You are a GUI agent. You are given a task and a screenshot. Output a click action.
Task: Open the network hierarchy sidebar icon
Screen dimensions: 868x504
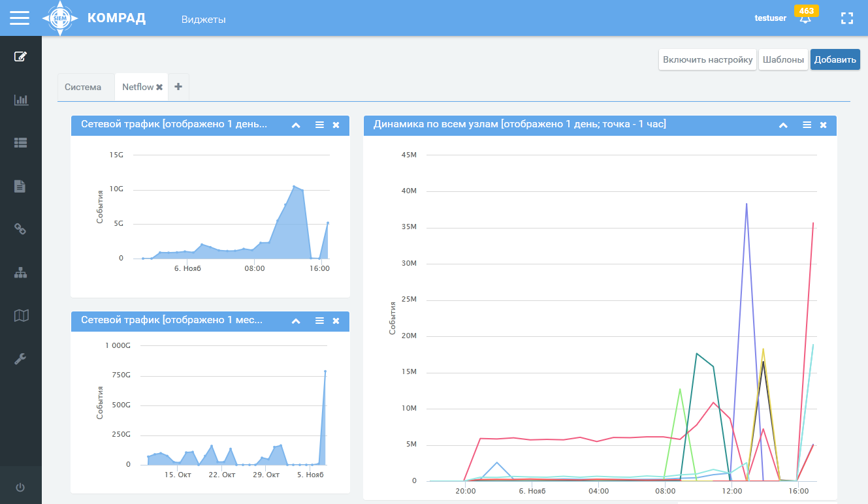(x=21, y=272)
